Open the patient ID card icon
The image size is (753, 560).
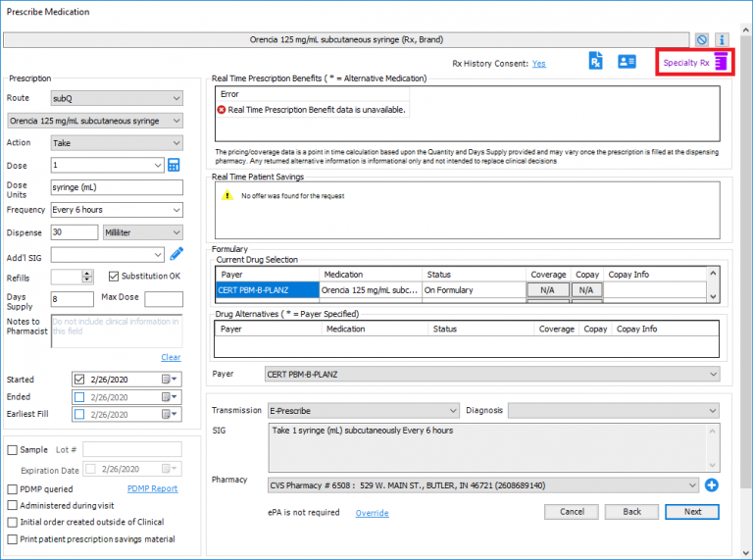click(x=627, y=62)
